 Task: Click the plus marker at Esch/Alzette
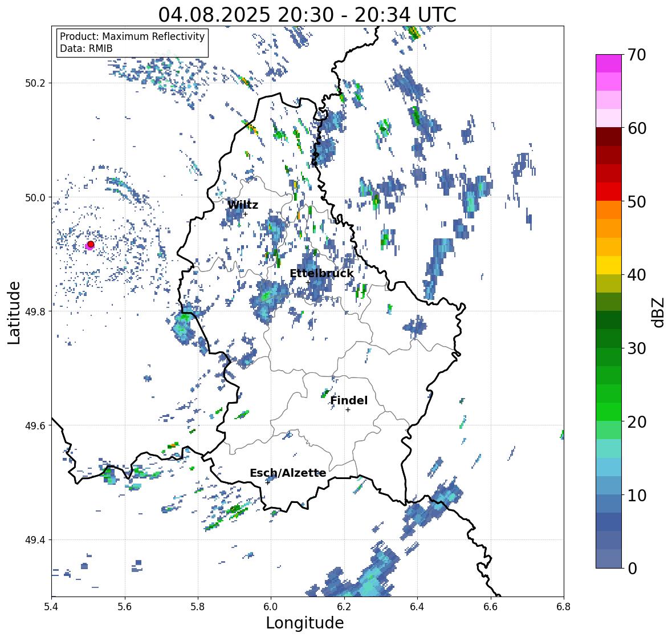coord(267,482)
